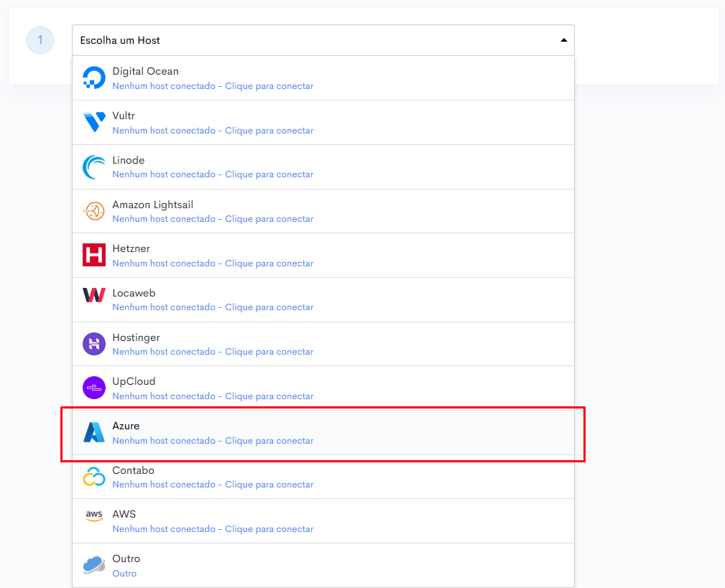Click the Vultr logo icon
The height and width of the screenshot is (588, 725).
[94, 122]
